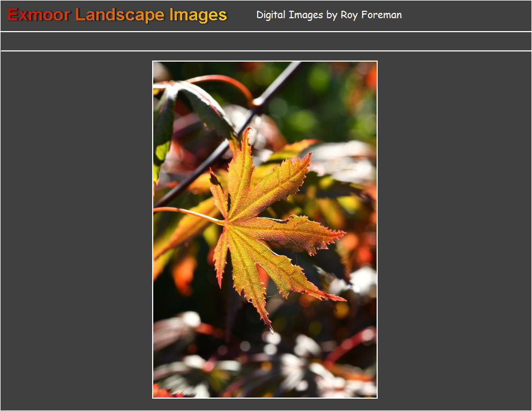This screenshot has width=532, height=411.
Task: Click the leaf's right-pointing lobe tip
Action: (343, 233)
